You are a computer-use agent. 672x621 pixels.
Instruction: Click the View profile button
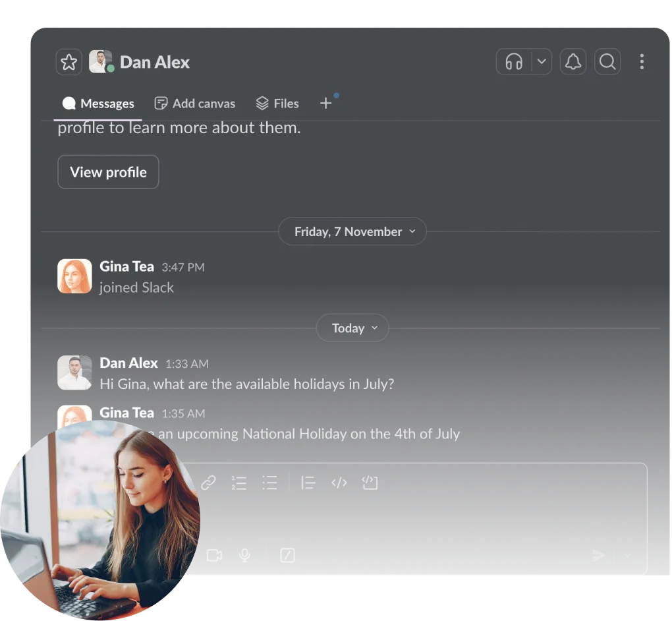click(108, 172)
